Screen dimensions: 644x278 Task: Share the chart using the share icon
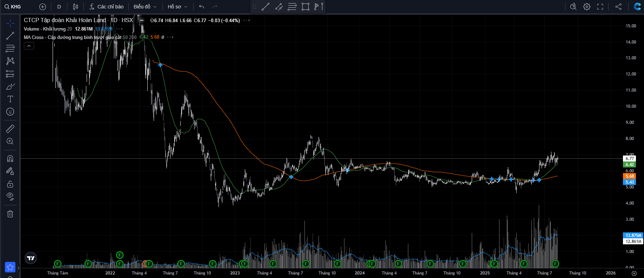618,7
